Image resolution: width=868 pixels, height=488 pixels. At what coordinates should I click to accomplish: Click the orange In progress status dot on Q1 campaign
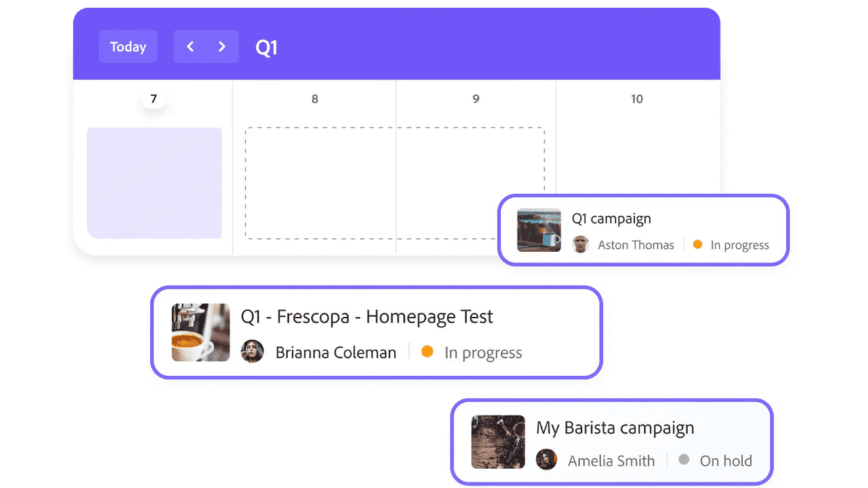[x=697, y=245]
